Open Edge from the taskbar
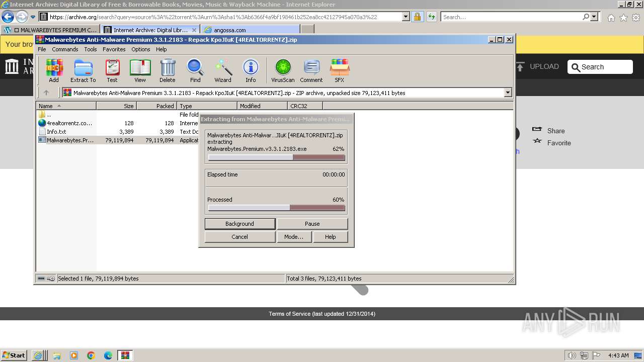 point(108,355)
